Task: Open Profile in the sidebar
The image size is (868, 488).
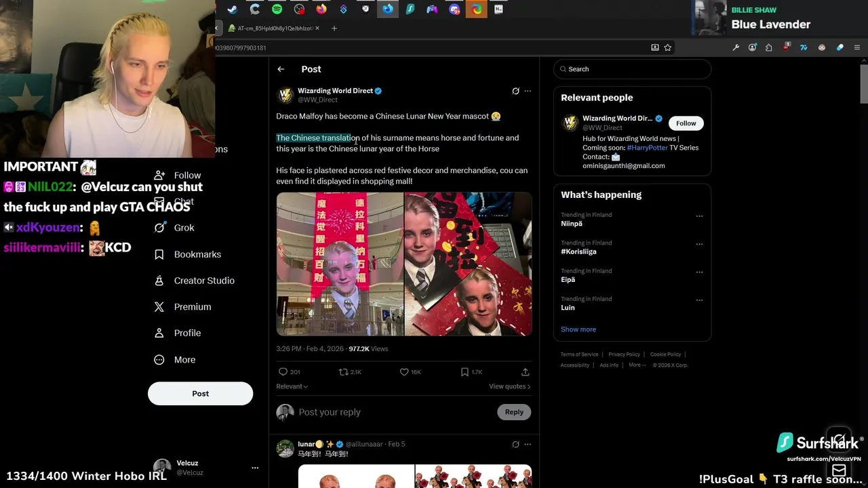Action: pyautogui.click(x=177, y=333)
